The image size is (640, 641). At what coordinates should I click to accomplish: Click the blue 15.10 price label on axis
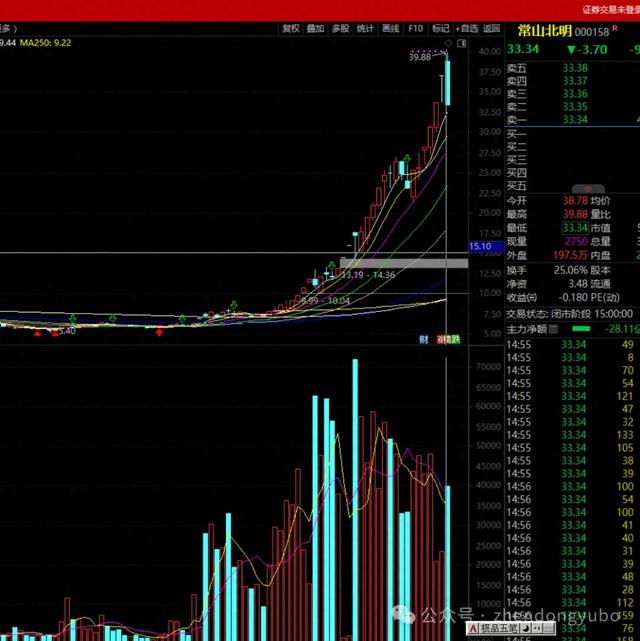(481, 246)
